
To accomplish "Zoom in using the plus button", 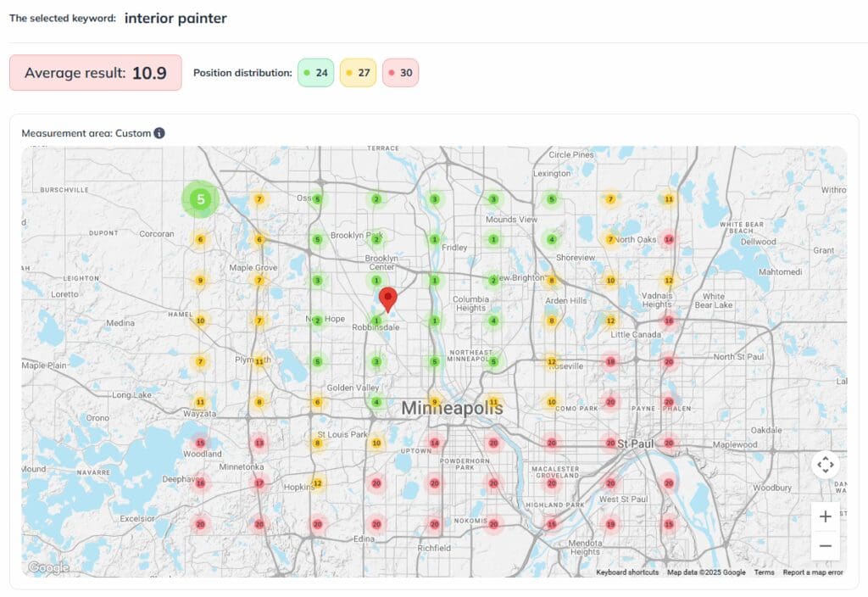I will [825, 516].
